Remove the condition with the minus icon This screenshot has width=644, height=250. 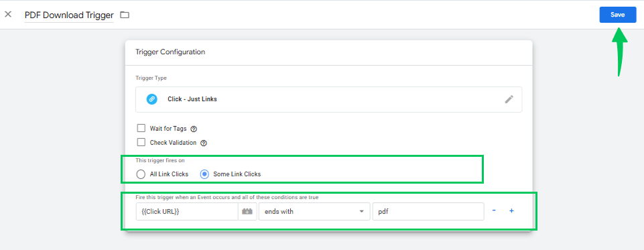[494, 210]
